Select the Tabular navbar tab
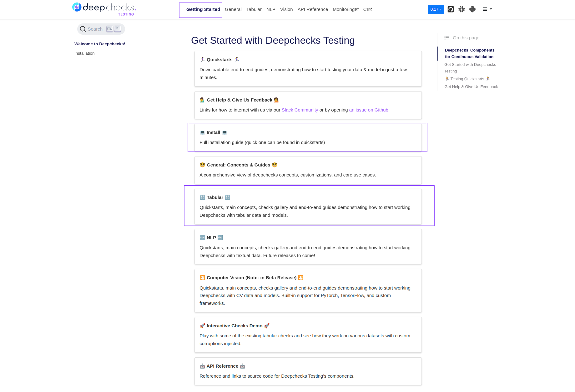Image resolution: width=575 pixels, height=392 pixels. (x=254, y=9)
